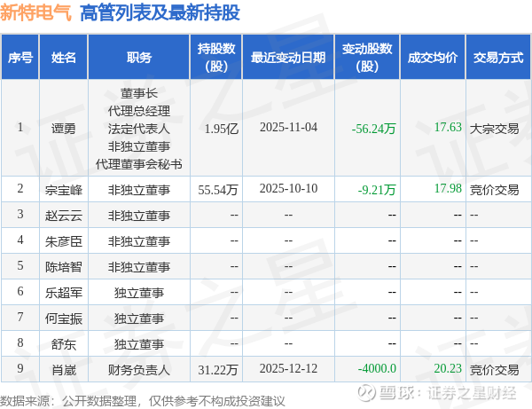Click row number 5 in 序号 column
The image size is (532, 409).
[x=20, y=265]
